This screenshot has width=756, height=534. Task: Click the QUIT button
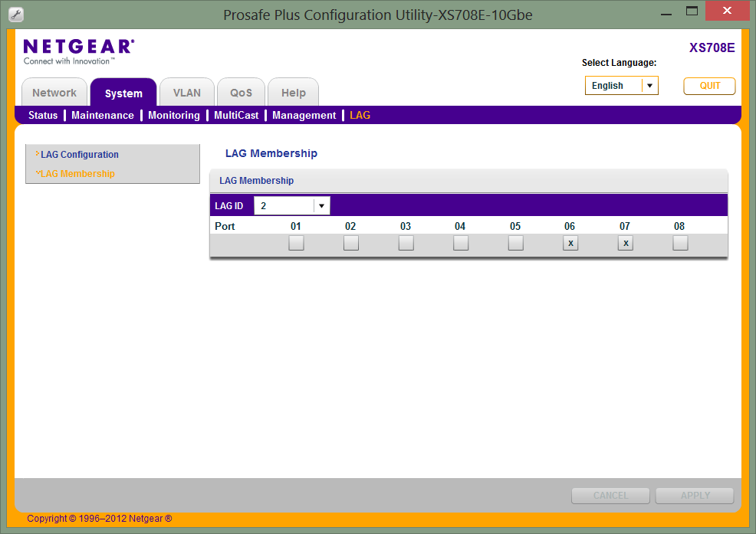pyautogui.click(x=709, y=86)
